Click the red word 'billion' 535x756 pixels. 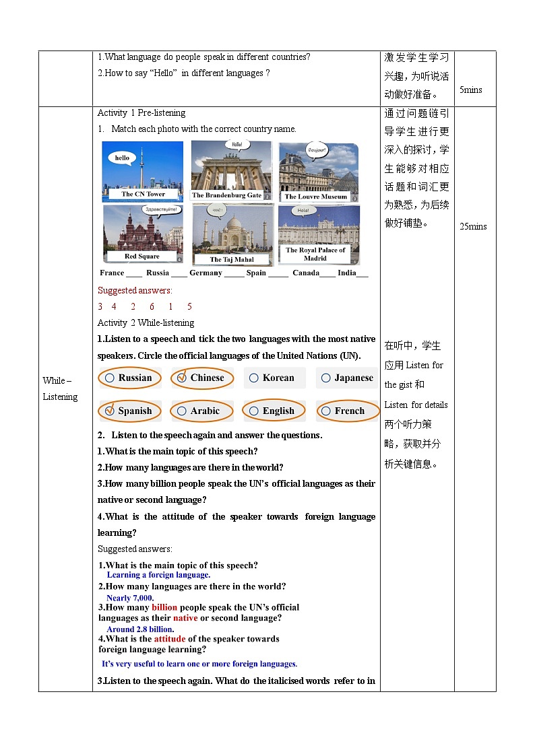click(x=164, y=607)
